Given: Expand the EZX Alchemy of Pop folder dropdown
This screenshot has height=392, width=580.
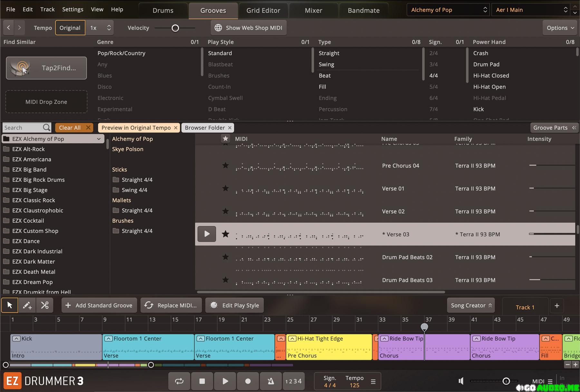Looking at the screenshot, I should [x=99, y=139].
